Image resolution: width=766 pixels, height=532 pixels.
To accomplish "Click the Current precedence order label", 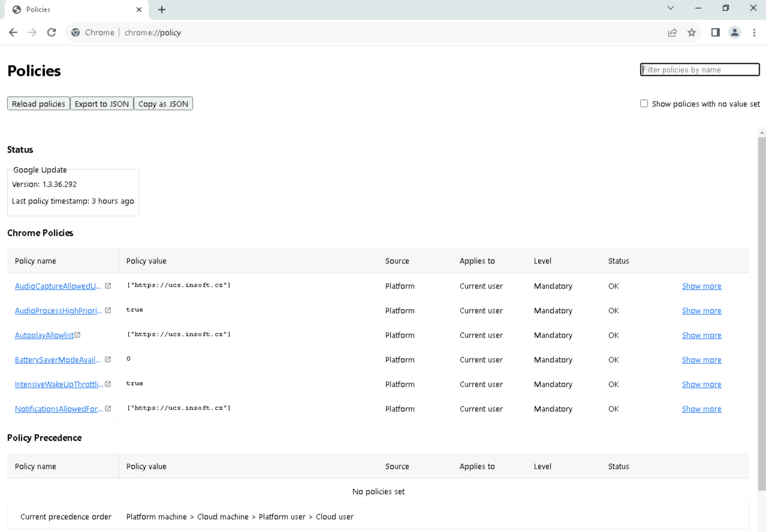I will coord(66,517).
